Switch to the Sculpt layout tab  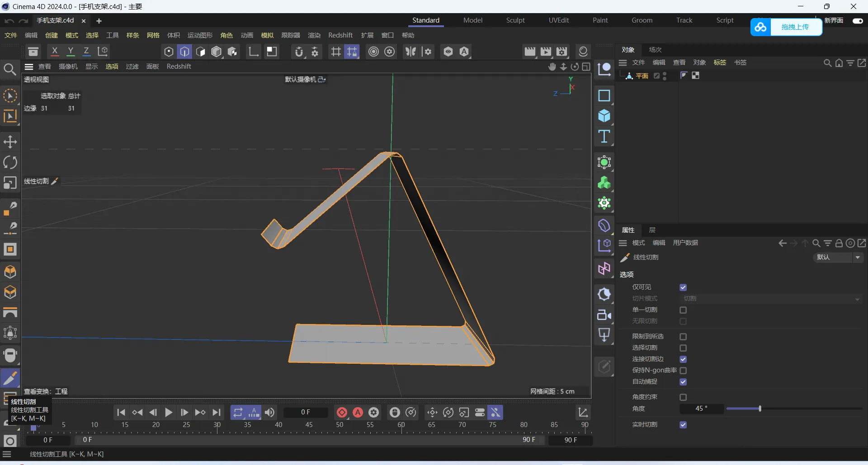tap(515, 20)
